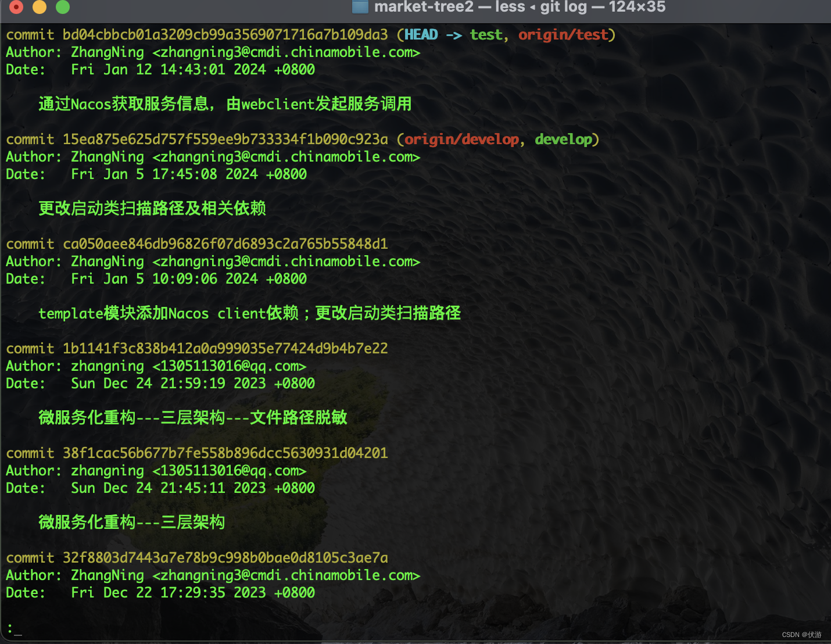Click commit message ending with 文件路径脱敏

tap(193, 418)
